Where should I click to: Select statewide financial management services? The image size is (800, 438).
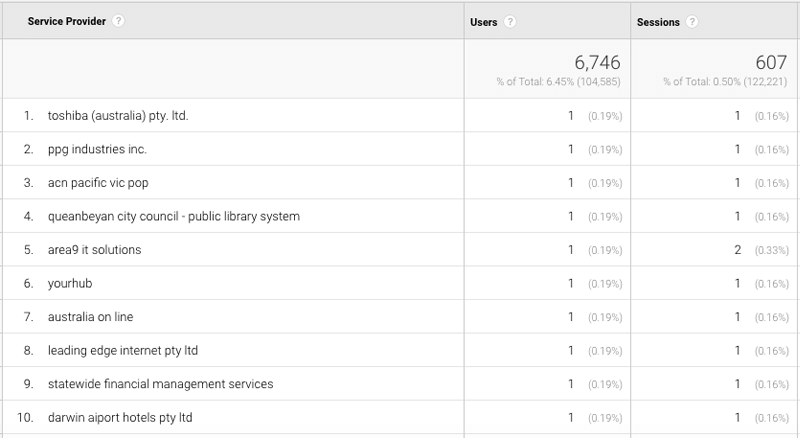pos(160,384)
